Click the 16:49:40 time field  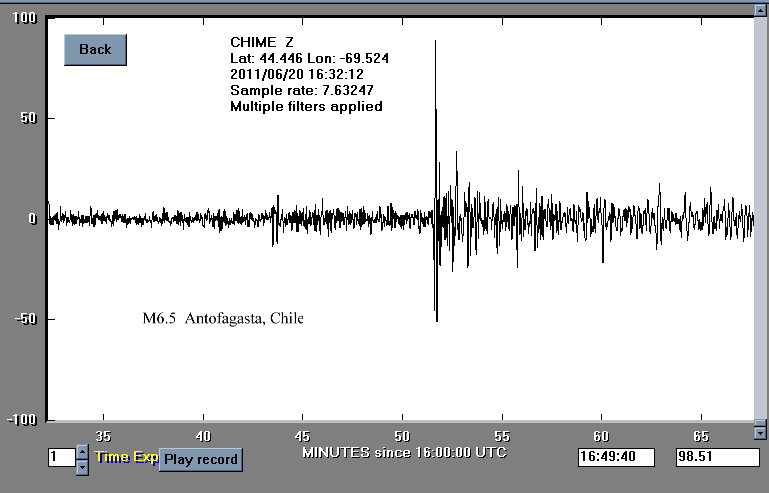coord(616,457)
